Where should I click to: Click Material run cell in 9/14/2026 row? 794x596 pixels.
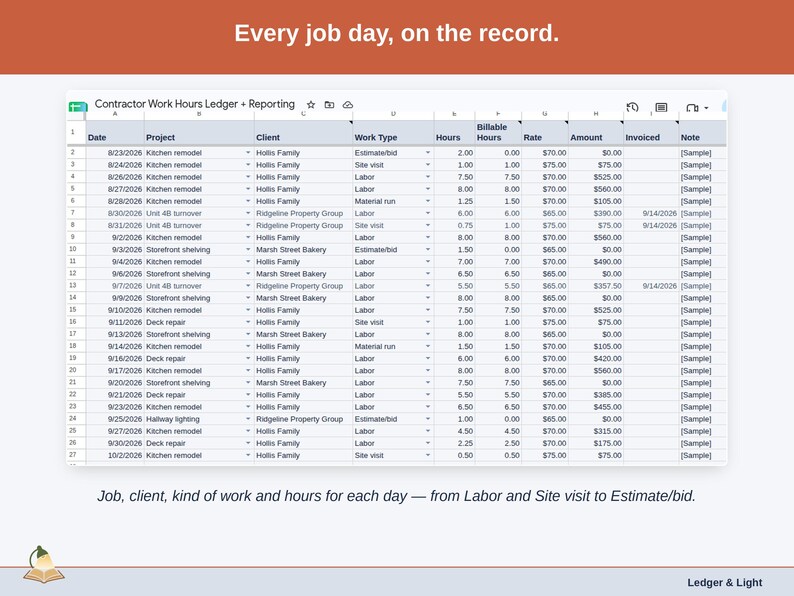[393, 346]
